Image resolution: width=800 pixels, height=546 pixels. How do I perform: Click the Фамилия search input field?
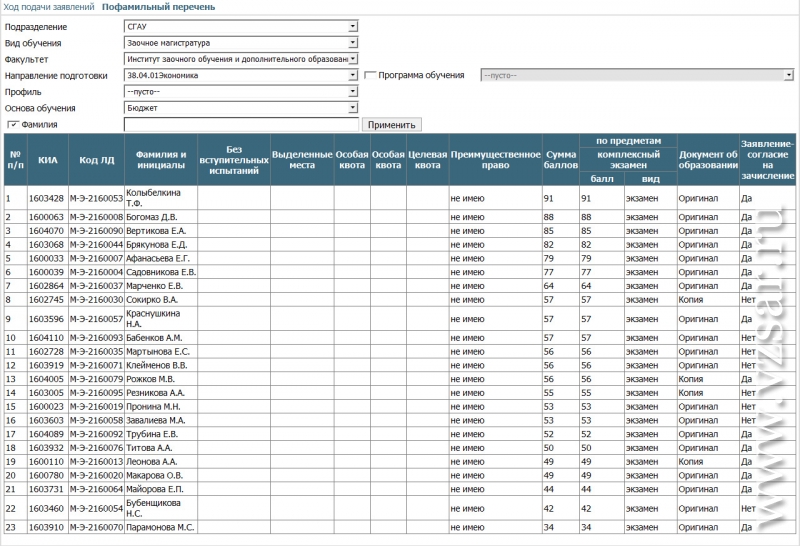[x=241, y=125]
